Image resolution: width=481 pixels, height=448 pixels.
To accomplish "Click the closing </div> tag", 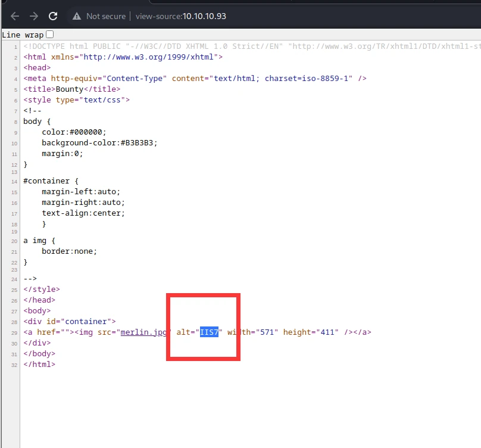I will pyautogui.click(x=37, y=343).
